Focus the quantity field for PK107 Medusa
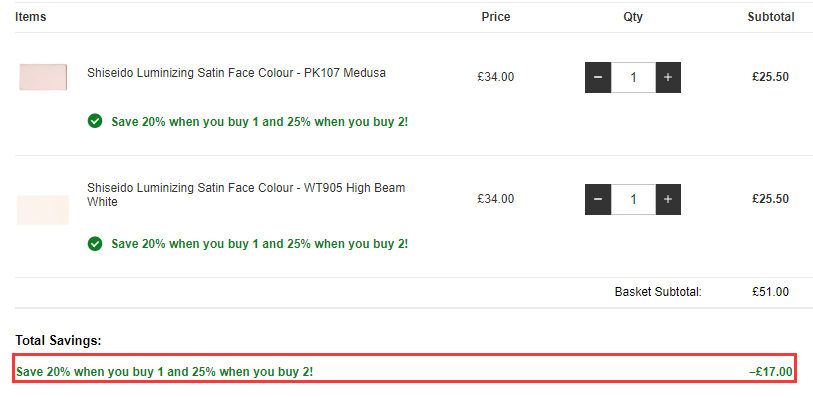The height and width of the screenshot is (398, 813). pyautogui.click(x=634, y=77)
